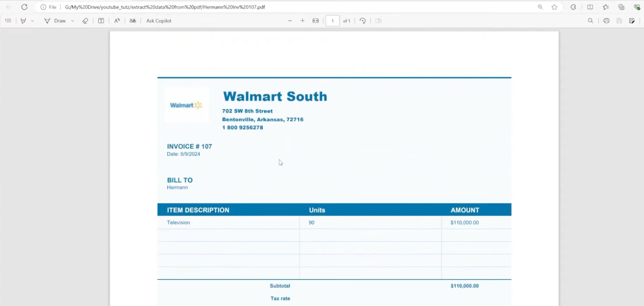The width and height of the screenshot is (644, 306).
Task: Open the browser Extensions menu
Action: [573, 7]
